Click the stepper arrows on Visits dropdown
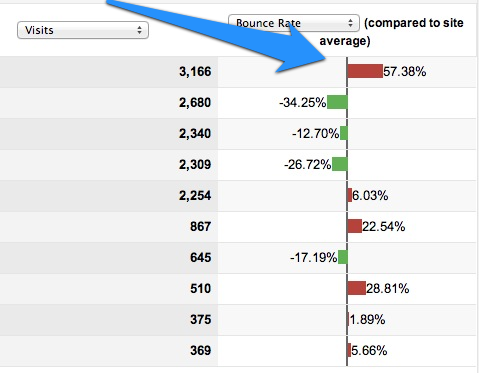Screen dimensions: 479x373 [139, 30]
